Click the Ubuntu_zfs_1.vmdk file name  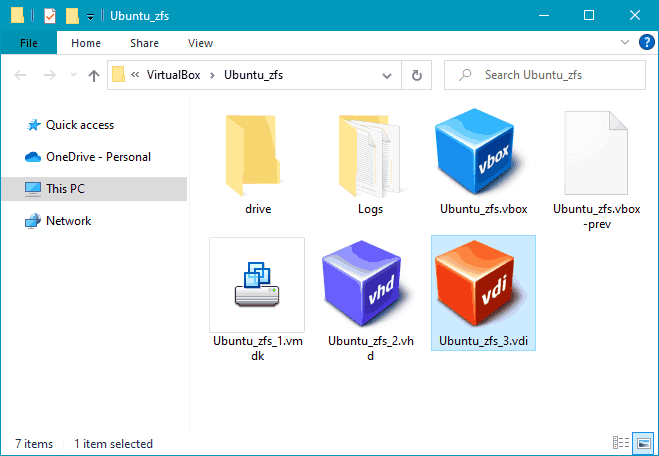257,348
